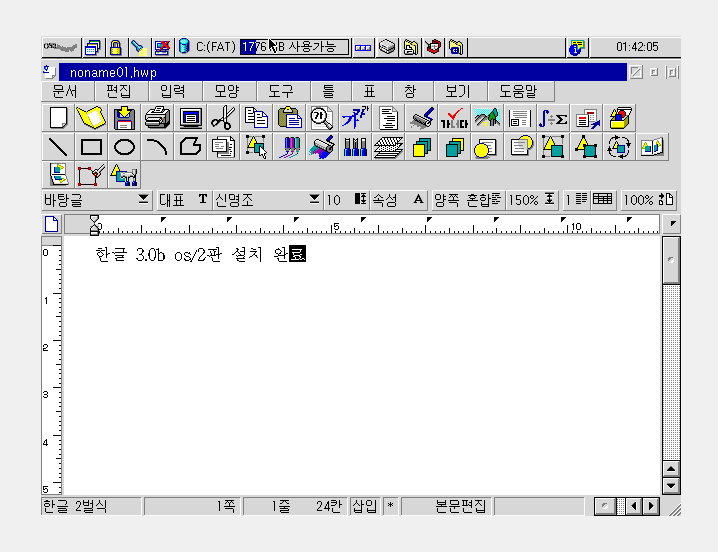Image resolution: width=718 pixels, height=552 pixels.
Task: Open the 편집 menu
Action: pos(119,91)
